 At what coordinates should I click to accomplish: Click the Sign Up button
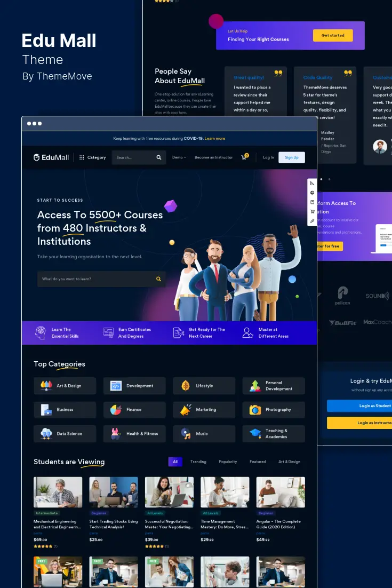click(x=292, y=157)
